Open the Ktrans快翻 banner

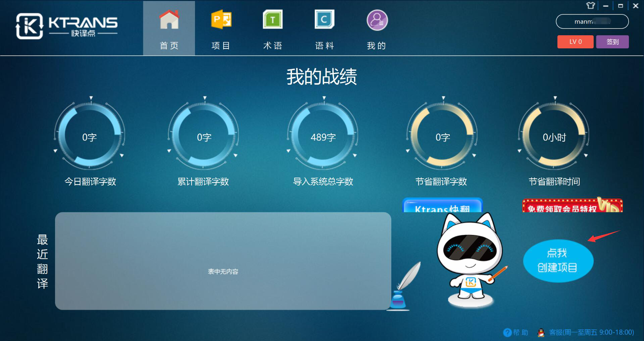point(442,205)
